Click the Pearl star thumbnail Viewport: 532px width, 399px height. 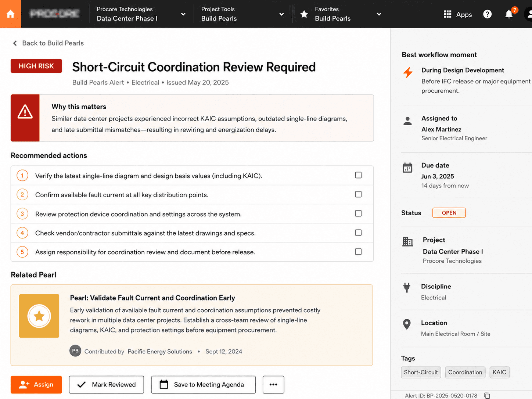point(39,316)
